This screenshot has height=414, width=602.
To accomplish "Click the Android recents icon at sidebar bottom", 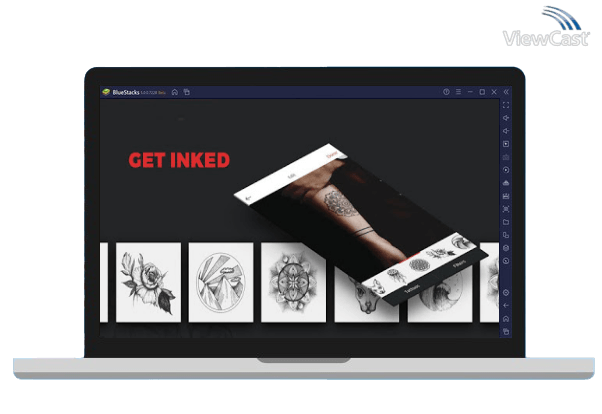I will point(506,332).
